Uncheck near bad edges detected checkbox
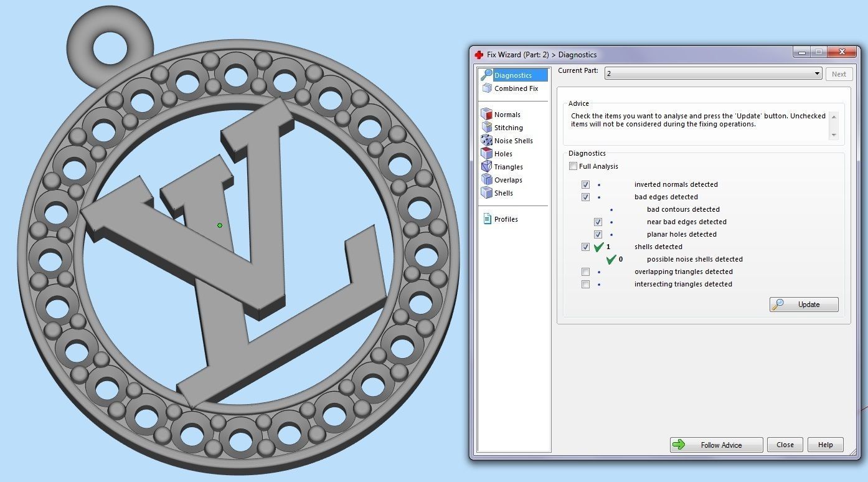The width and height of the screenshot is (868, 482). (598, 222)
